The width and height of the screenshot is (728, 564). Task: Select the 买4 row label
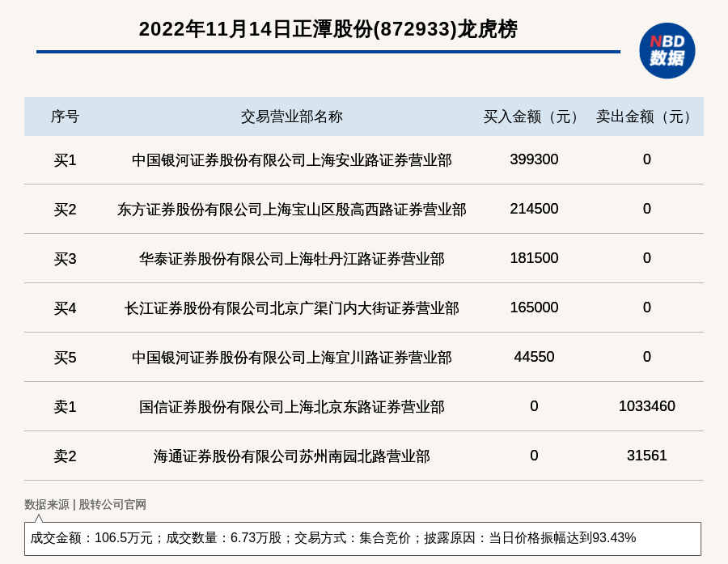click(x=65, y=308)
